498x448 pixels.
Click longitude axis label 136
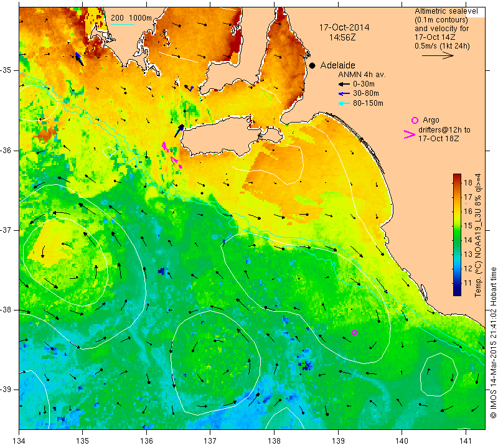tap(146, 441)
